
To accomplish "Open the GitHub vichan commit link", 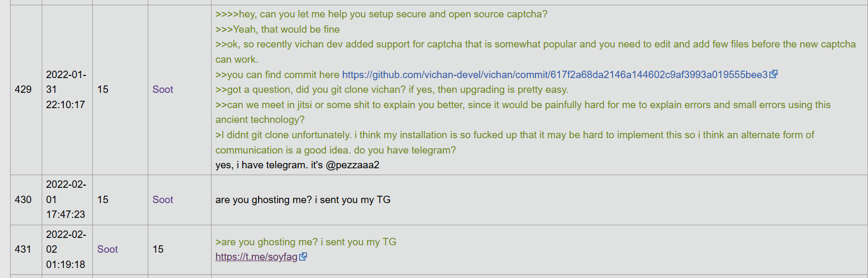I will pos(555,75).
